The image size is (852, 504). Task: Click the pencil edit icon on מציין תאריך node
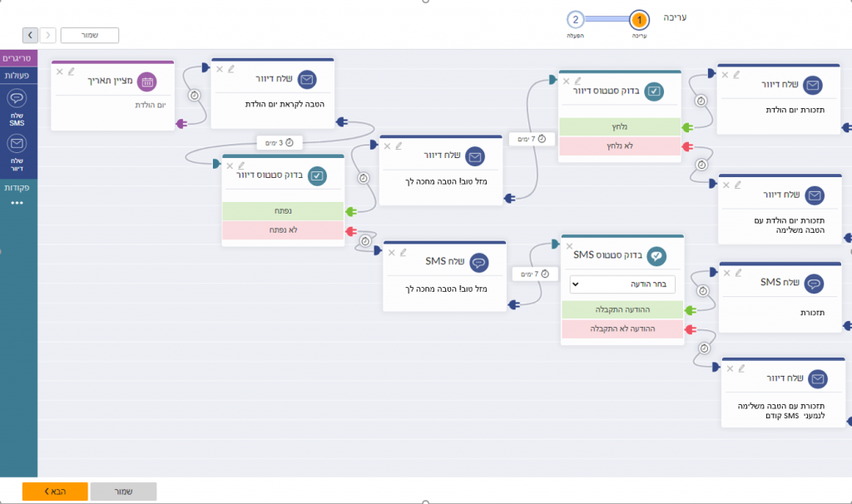[72, 72]
